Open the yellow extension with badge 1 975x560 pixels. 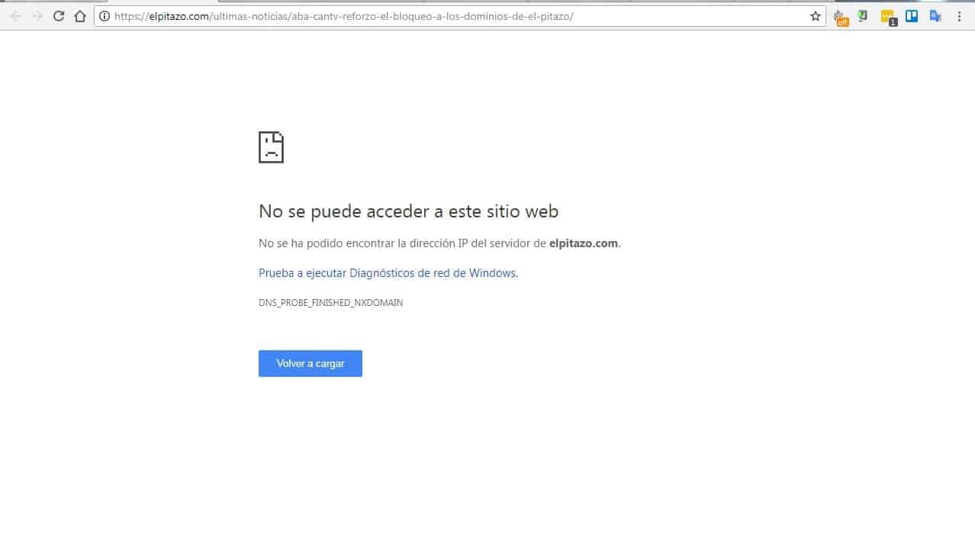(888, 17)
